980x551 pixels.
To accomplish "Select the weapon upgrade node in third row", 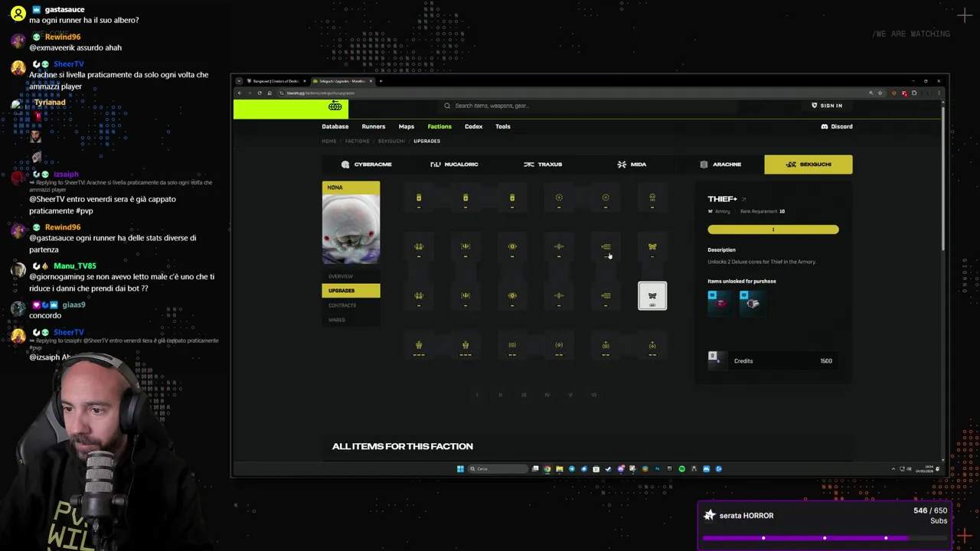I will point(606,295).
